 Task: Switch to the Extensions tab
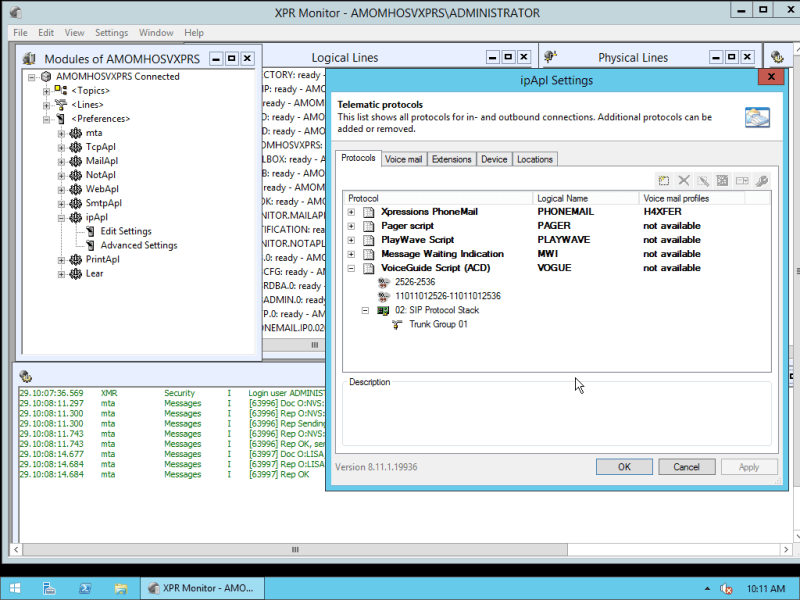click(x=452, y=159)
